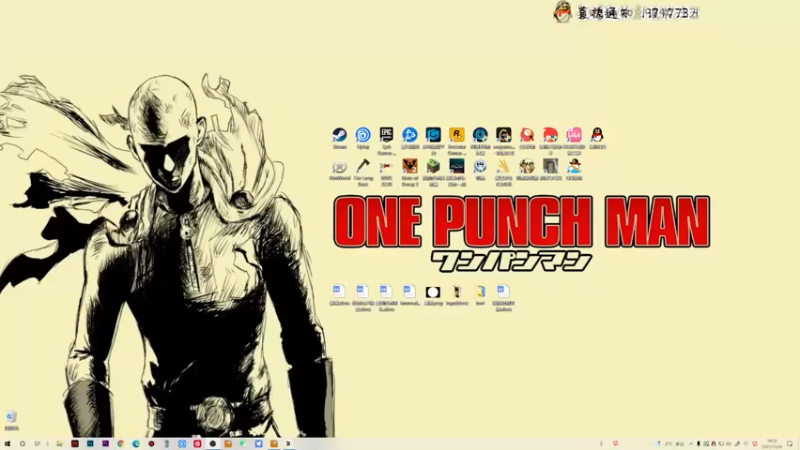This screenshot has height=450, width=800.
Task: Open Premiere Pro from the taskbar
Action: [106, 444]
